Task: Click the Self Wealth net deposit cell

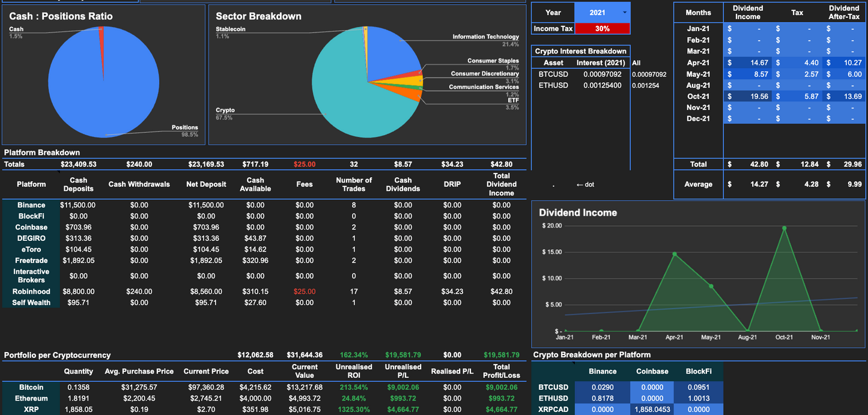Action: click(206, 303)
